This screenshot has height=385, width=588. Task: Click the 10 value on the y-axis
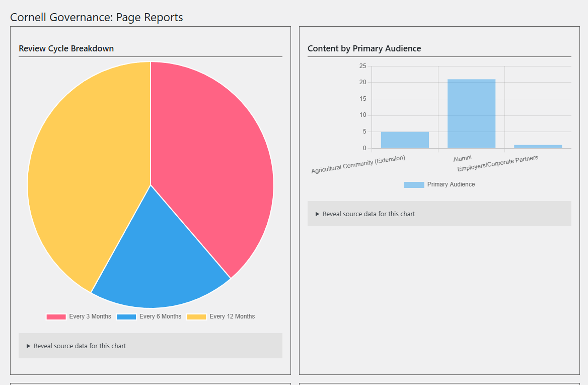pos(362,115)
